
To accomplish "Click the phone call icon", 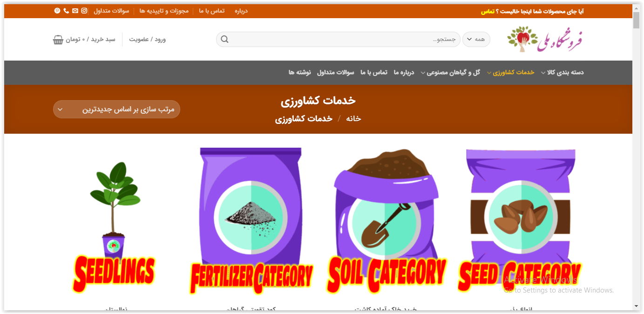I will [66, 11].
